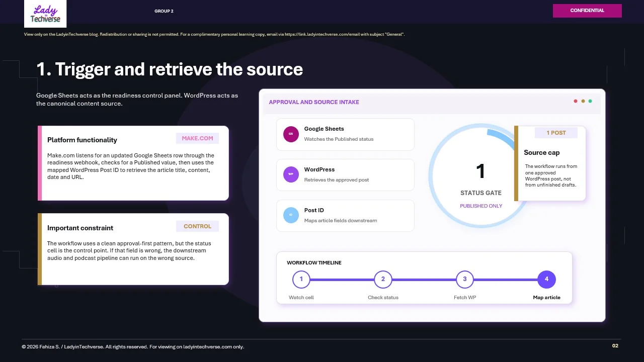The height and width of the screenshot is (362, 644).
Task: Click the green window dot
Action: (590, 101)
